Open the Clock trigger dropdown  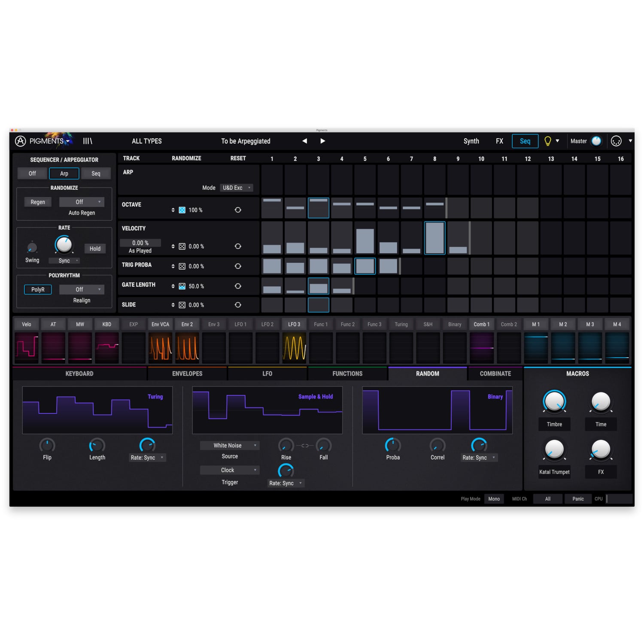[x=230, y=470]
